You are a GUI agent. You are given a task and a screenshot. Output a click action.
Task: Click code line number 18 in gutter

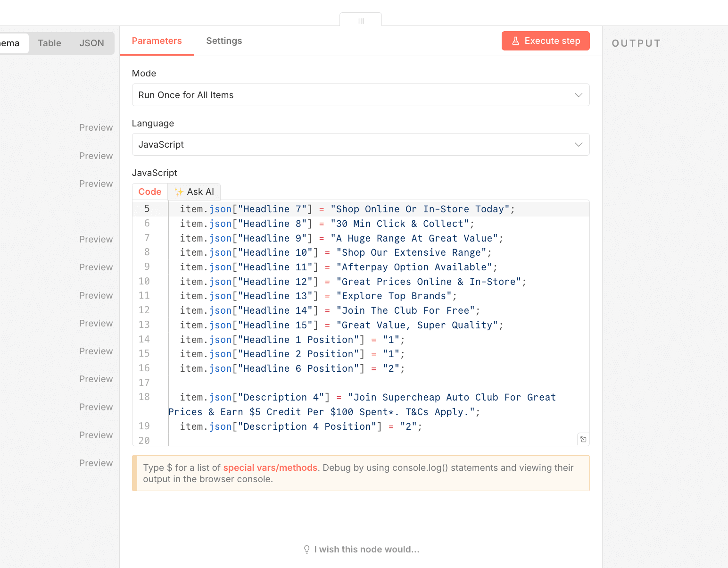pos(144,397)
